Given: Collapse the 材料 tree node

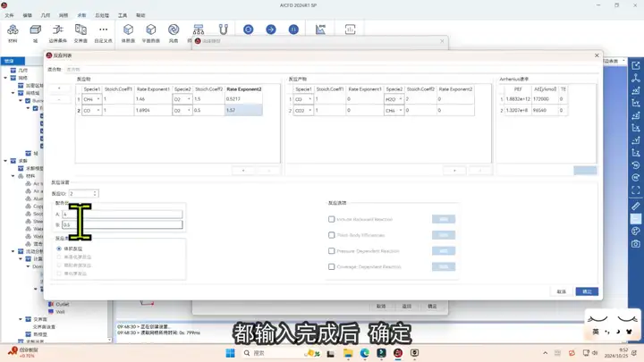Looking at the screenshot, I should click(13, 176).
